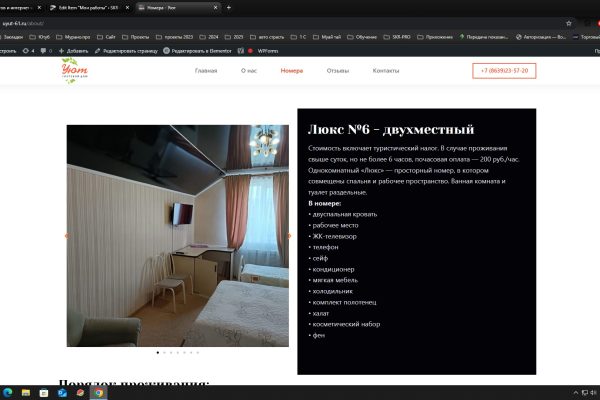Show next room photo with right arrow
The width and height of the screenshot is (600, 400).
click(289, 236)
